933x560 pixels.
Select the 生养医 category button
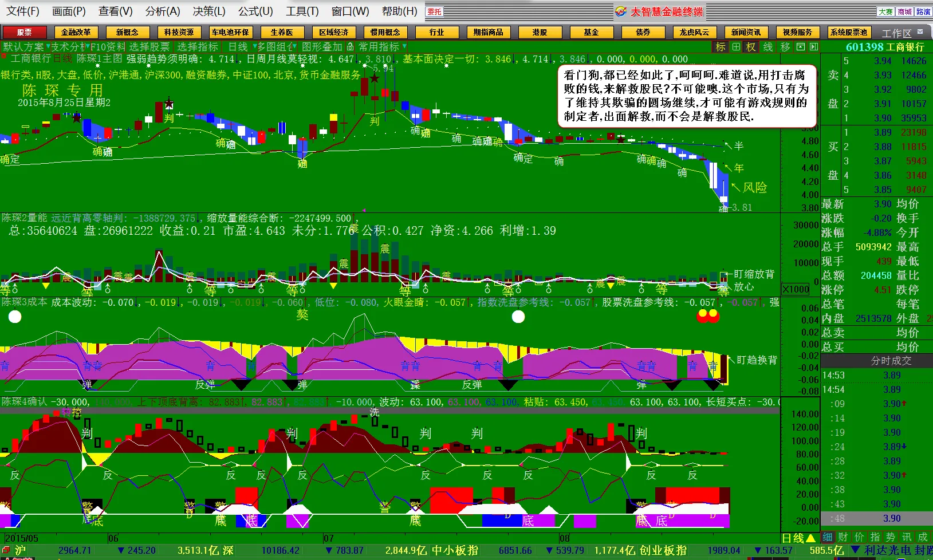point(282,32)
